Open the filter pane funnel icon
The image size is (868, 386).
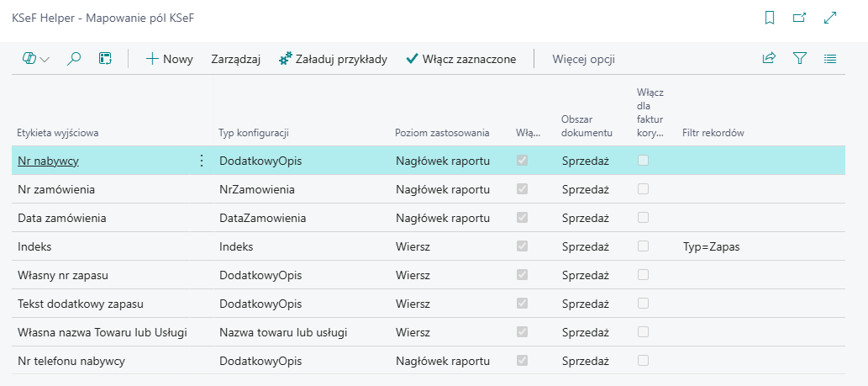[x=800, y=59]
